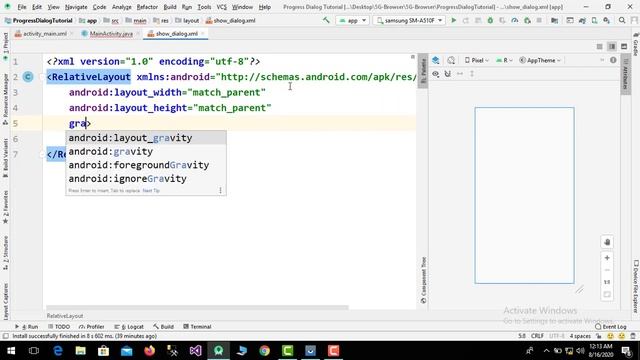Close the show_dialog.xml tab
Screen dimensions: 640x360
tap(203, 34)
